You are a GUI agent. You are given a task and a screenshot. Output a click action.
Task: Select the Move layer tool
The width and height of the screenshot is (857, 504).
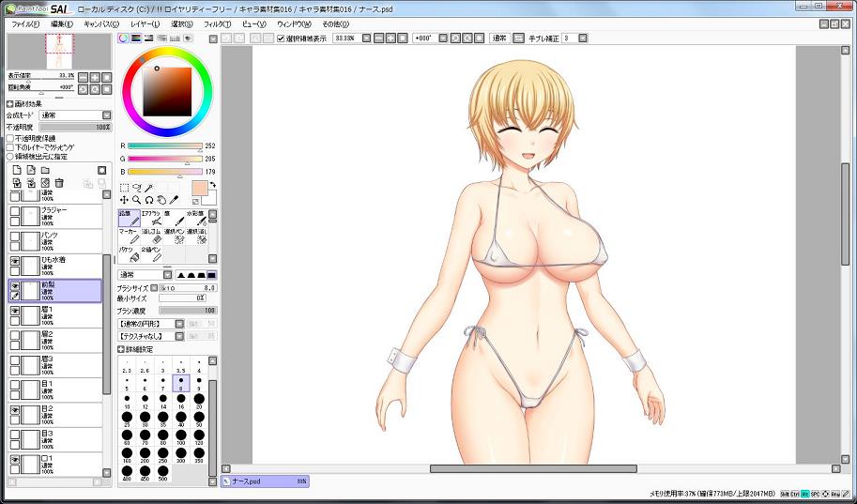tap(124, 200)
